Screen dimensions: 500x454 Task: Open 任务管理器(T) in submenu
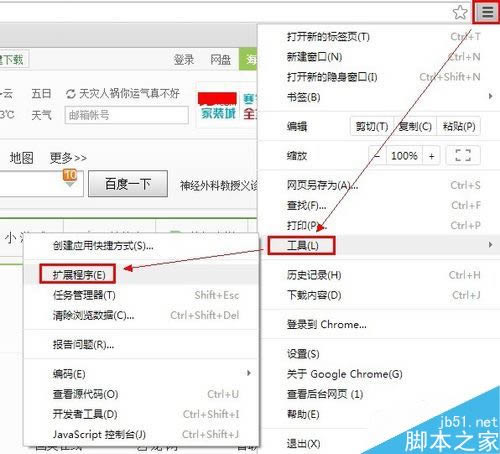pyautogui.click(x=142, y=295)
